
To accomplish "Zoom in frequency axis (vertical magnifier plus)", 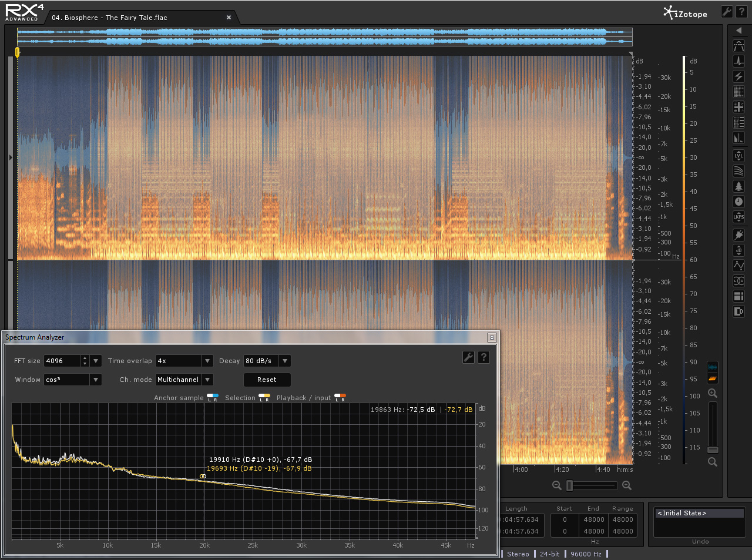I will point(713,393).
